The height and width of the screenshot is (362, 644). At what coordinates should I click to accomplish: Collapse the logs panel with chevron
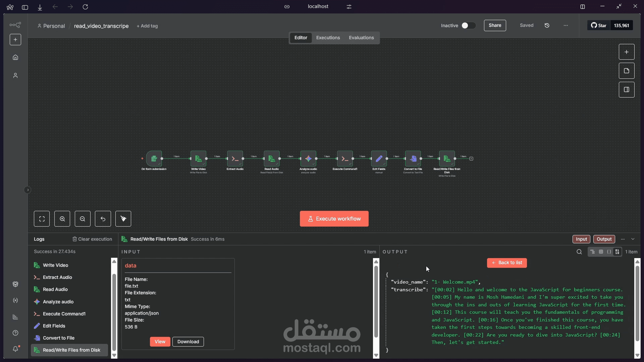point(633,239)
